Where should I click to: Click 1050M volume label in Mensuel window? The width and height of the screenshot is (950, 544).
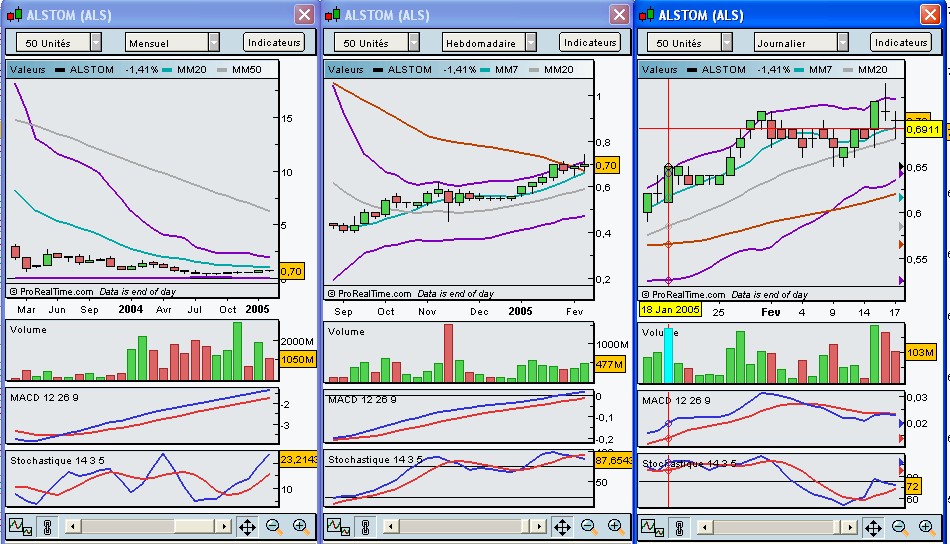tap(298, 359)
